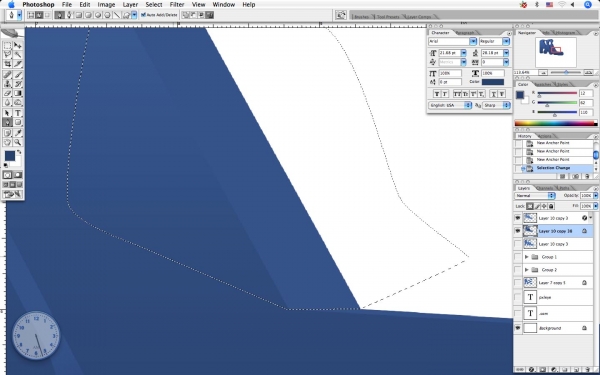This screenshot has width=600, height=375.
Task: Select the Move tool
Action: point(18,45)
